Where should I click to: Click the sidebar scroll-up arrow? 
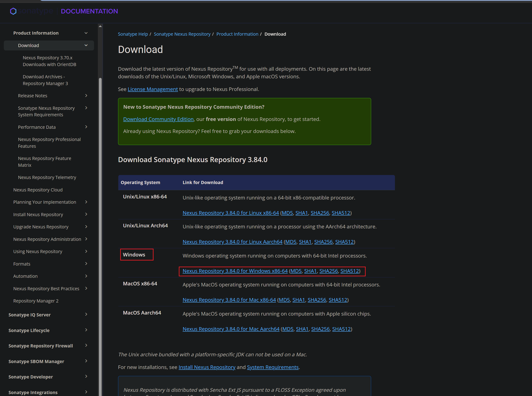pos(100,26)
